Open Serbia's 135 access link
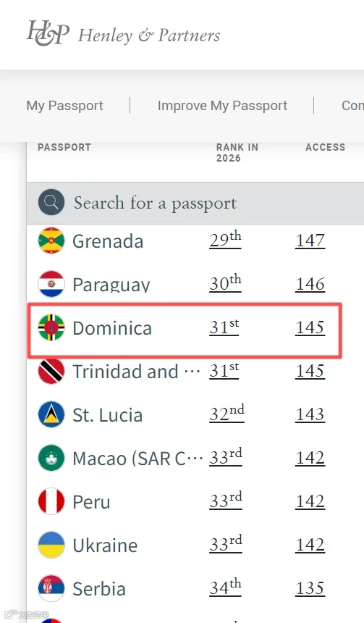Image resolution: width=364 pixels, height=623 pixels. point(310,588)
